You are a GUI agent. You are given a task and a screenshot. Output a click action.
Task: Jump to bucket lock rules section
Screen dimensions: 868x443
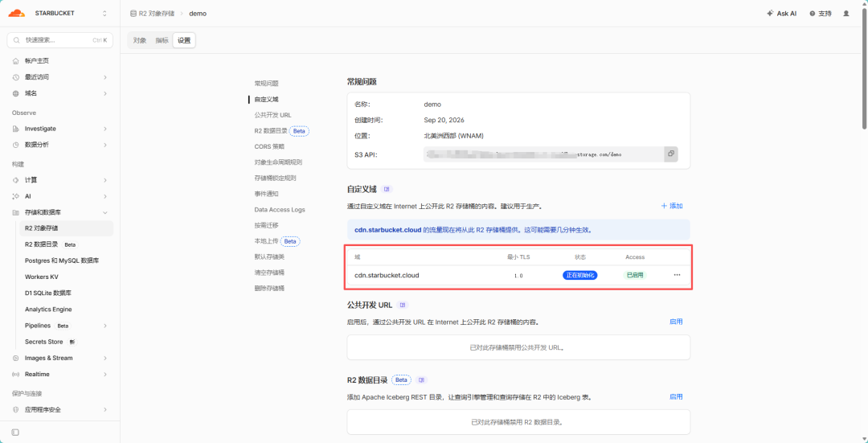click(275, 178)
